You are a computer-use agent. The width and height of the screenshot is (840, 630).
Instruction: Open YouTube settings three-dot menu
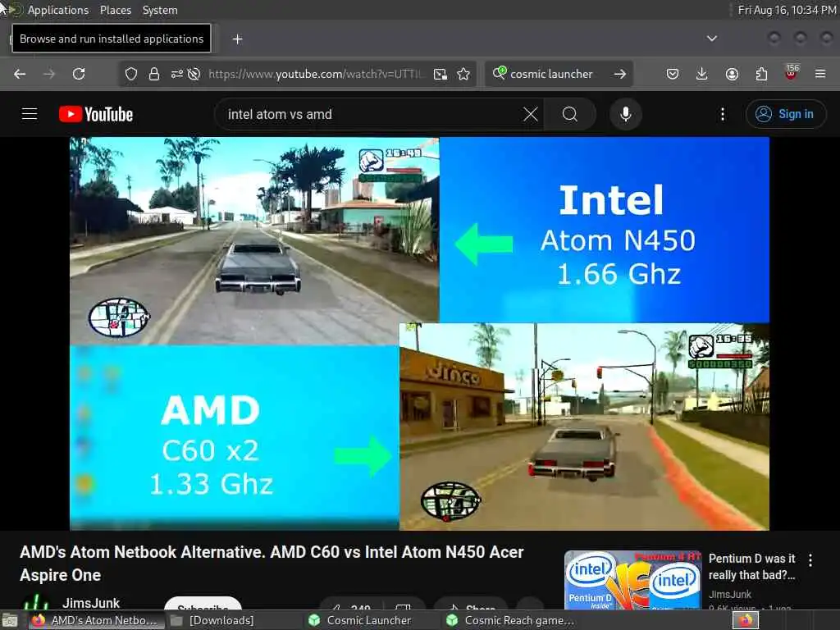click(723, 114)
